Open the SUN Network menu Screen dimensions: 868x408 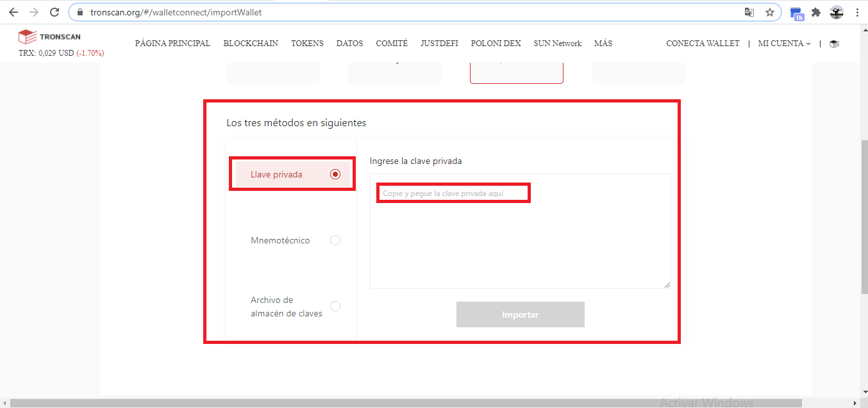coord(557,44)
